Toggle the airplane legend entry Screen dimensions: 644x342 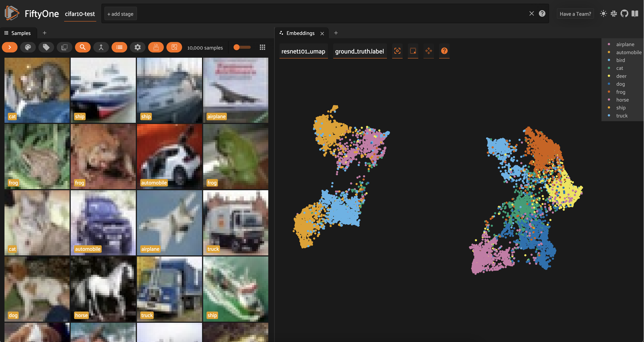tap(625, 44)
